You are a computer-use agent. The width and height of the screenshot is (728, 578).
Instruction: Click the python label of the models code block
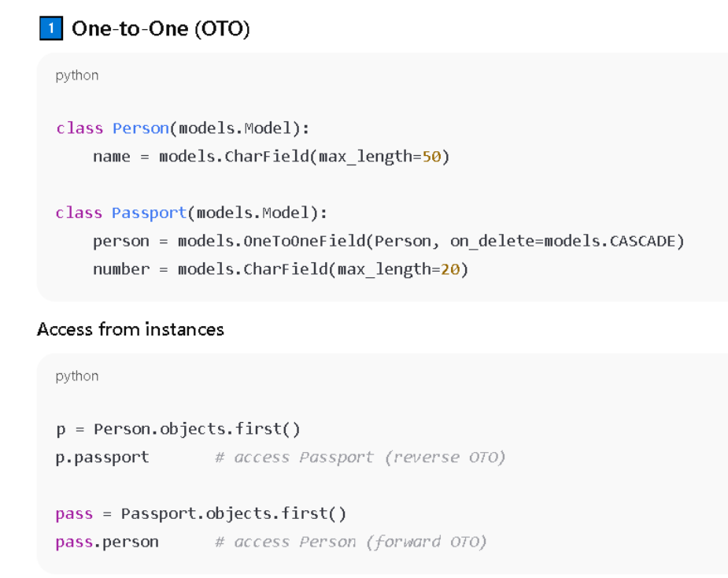point(77,76)
